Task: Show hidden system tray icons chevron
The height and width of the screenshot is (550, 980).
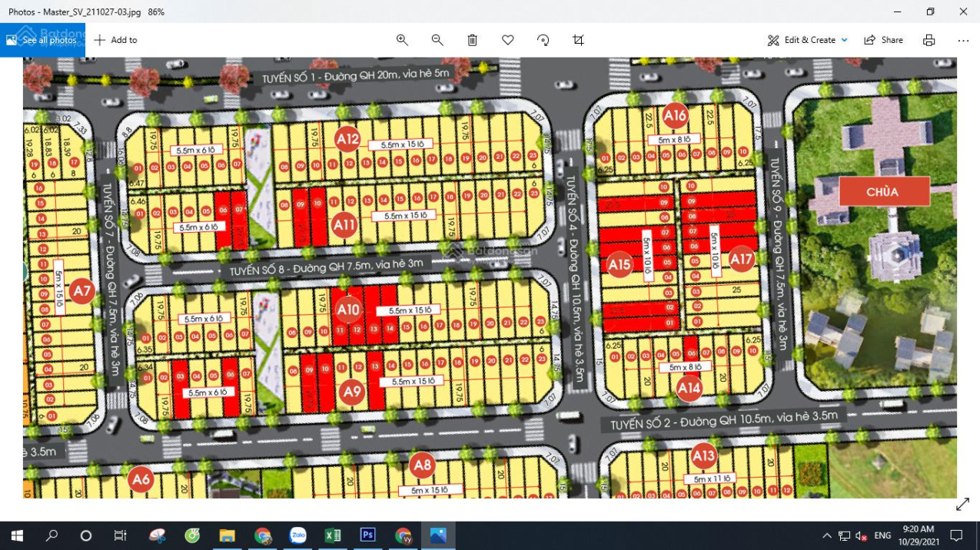Action: [827, 535]
